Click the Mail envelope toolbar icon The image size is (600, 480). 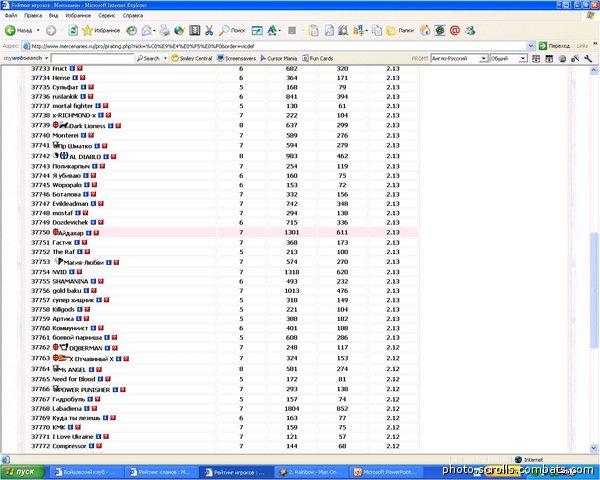147,30
